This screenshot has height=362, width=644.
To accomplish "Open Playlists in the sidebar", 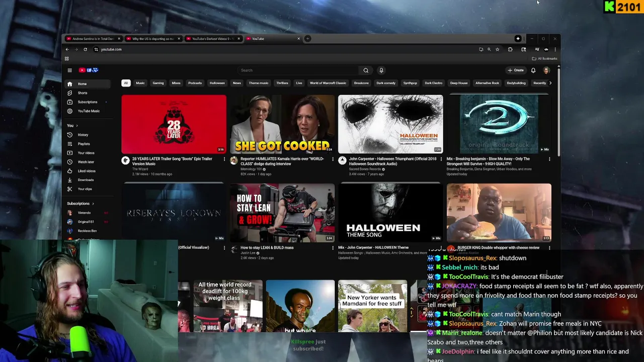I will coord(87,144).
